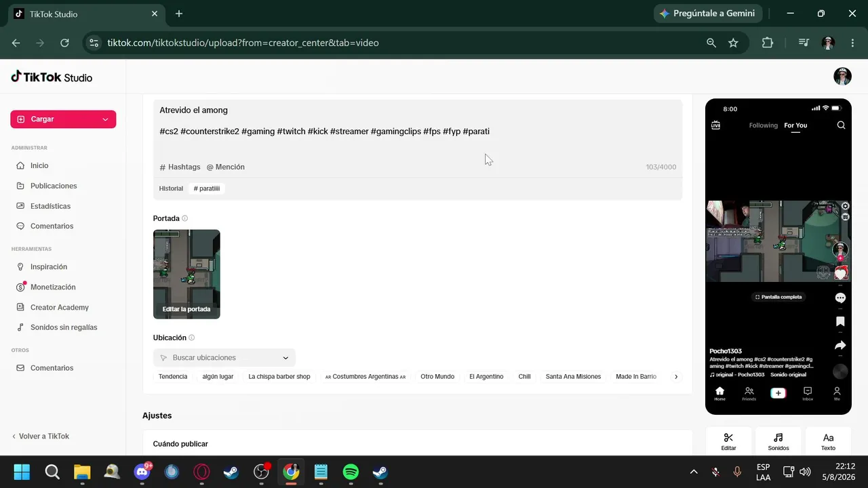Click the Pregúntale a Gemini button
This screenshot has height=488, width=868.
707,14
